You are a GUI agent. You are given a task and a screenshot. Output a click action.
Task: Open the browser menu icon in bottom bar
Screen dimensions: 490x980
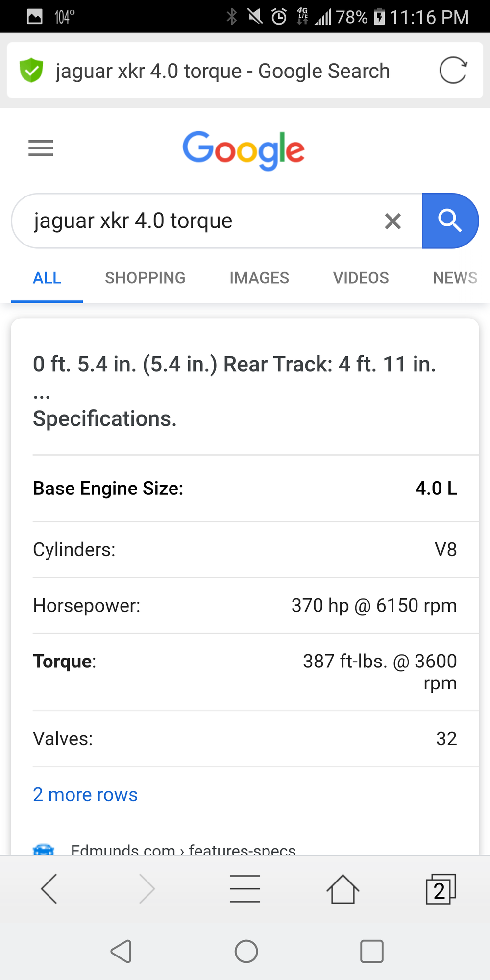(x=245, y=889)
